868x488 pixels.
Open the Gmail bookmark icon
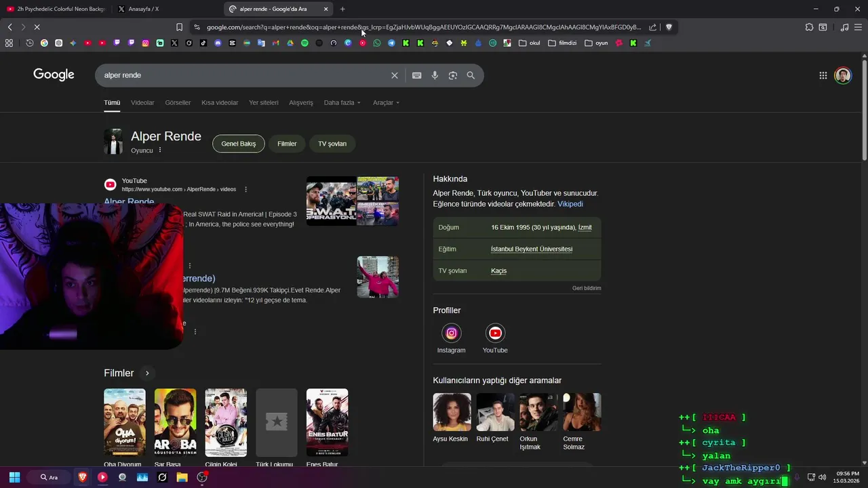click(275, 43)
